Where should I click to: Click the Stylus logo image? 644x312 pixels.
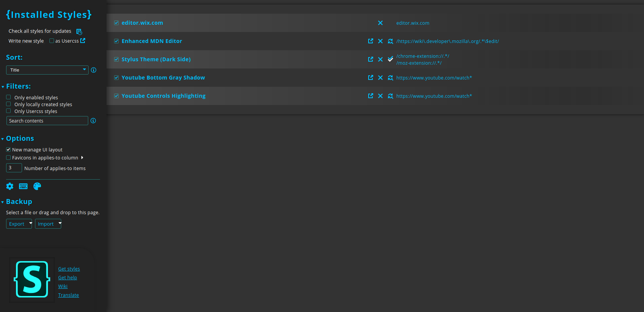click(32, 280)
